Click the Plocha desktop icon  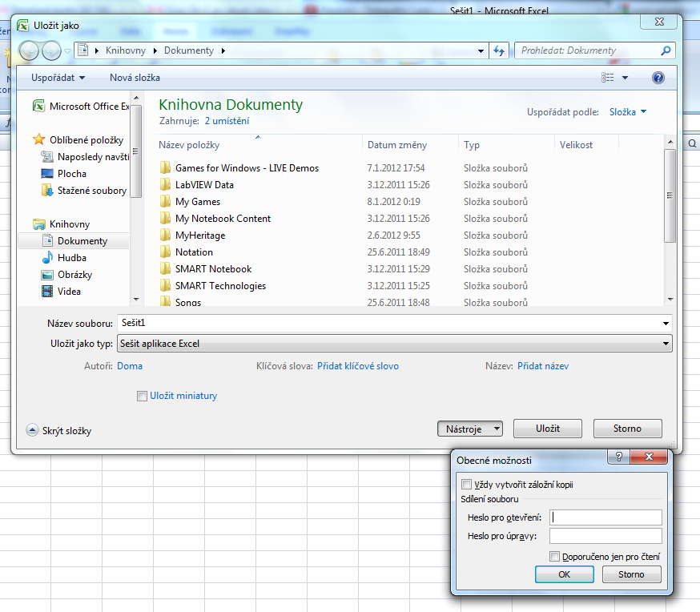(x=47, y=174)
